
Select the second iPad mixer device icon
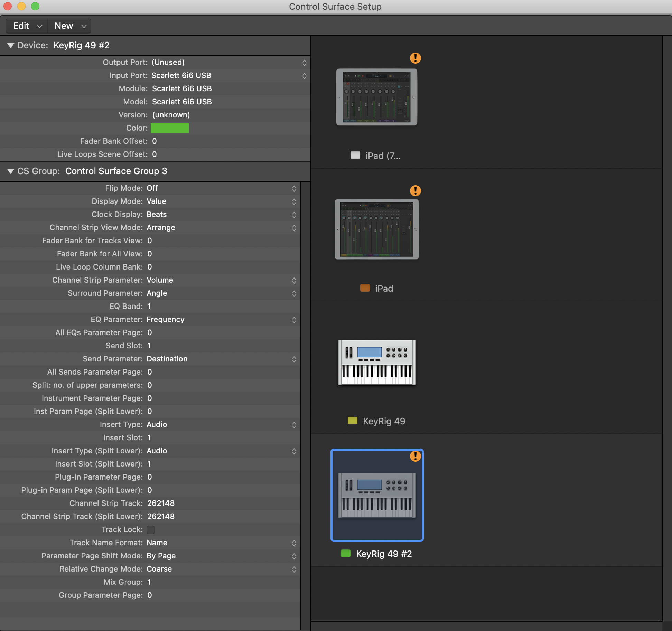[x=376, y=229]
